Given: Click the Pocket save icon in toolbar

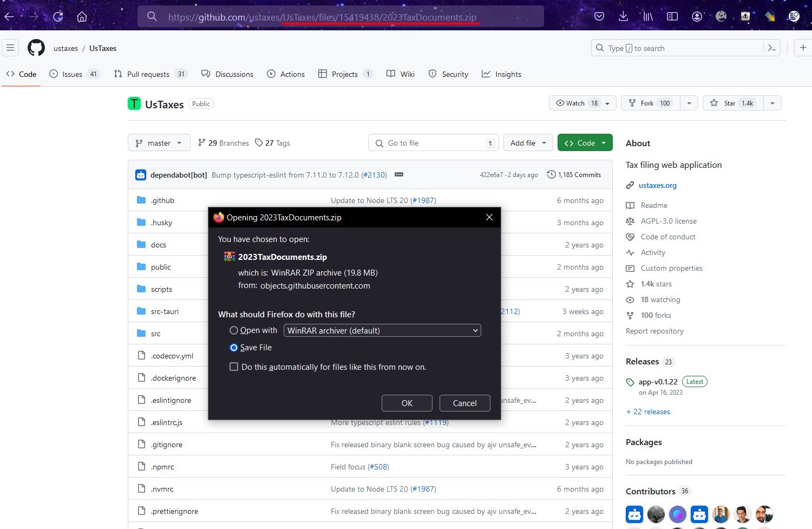Looking at the screenshot, I should tap(599, 17).
